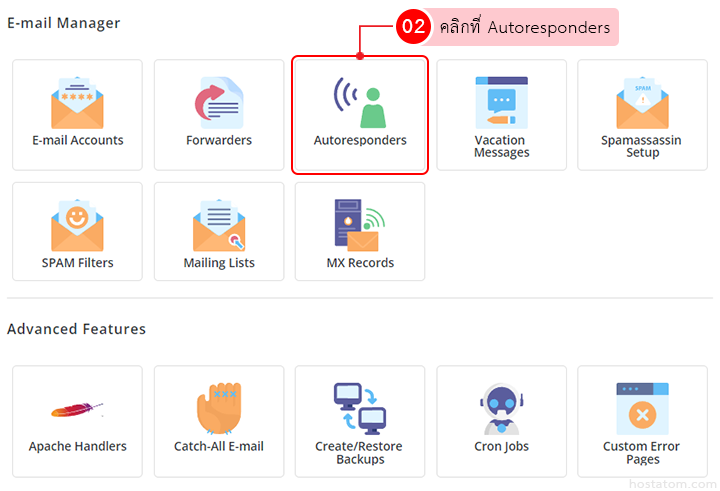This screenshot has height=491, width=720.
Task: Open the Mailing Lists icon
Action: tap(218, 225)
